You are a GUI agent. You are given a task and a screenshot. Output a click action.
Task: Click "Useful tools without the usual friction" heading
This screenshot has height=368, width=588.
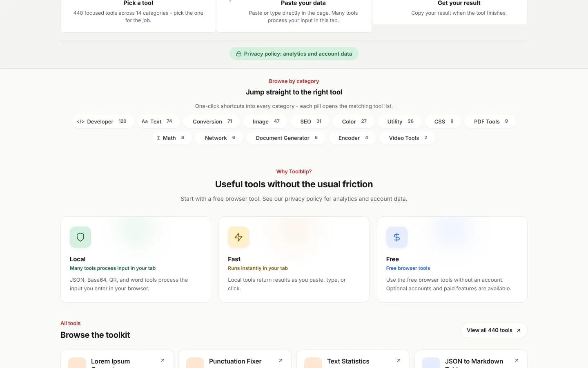point(294,184)
